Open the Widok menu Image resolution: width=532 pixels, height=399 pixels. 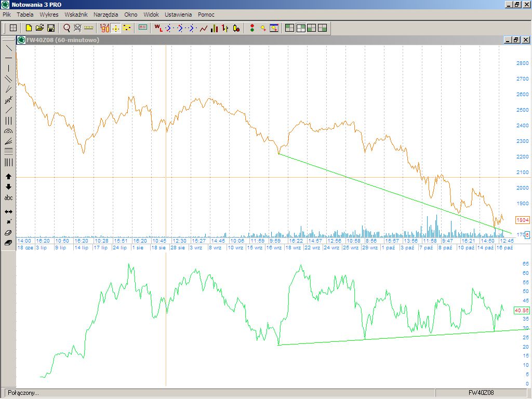[x=151, y=14]
